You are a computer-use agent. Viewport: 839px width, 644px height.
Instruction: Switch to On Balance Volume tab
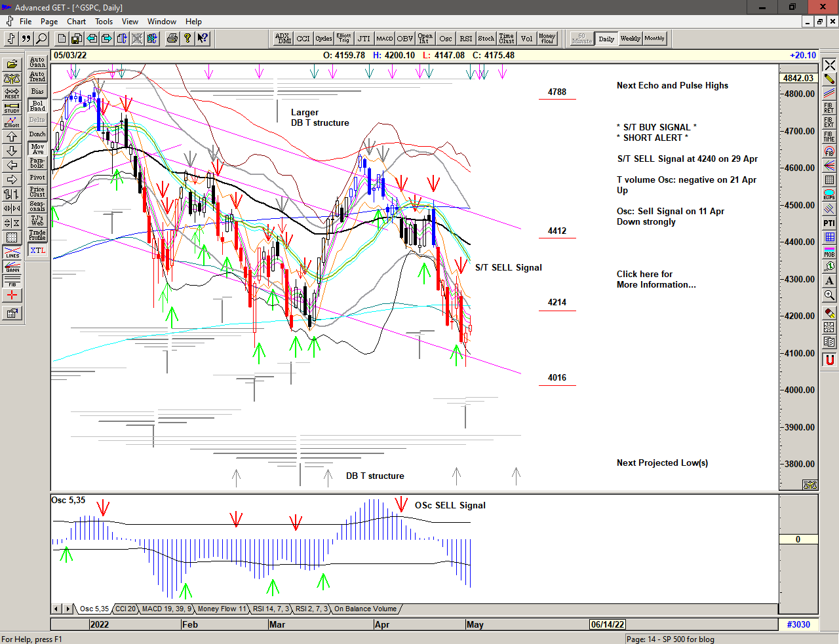click(365, 609)
